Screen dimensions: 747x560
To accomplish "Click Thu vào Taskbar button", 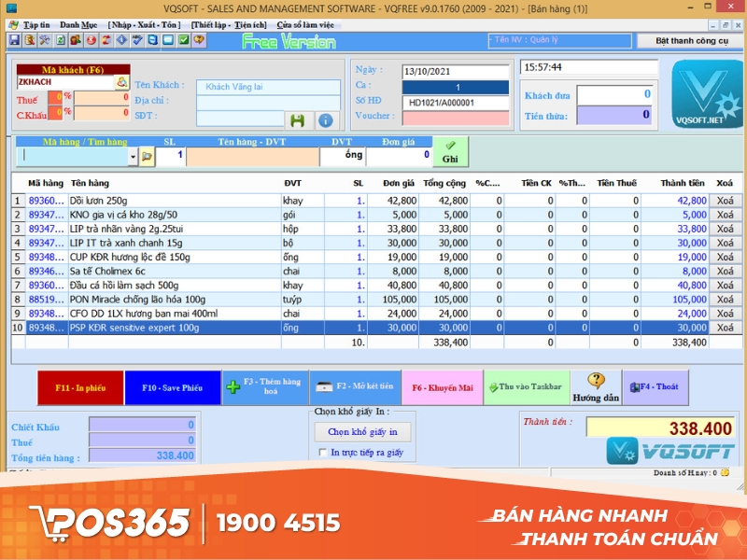I will tap(527, 387).
